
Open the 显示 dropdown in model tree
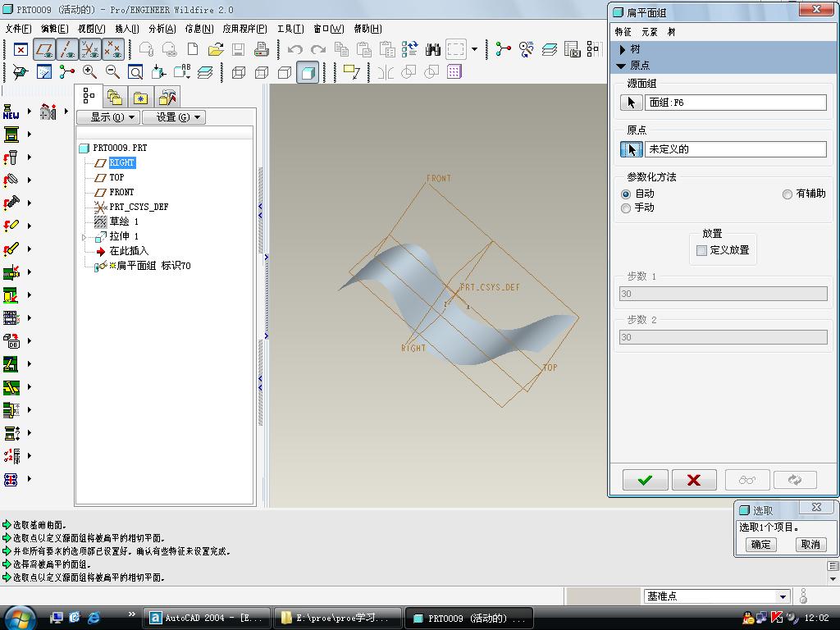(x=109, y=117)
